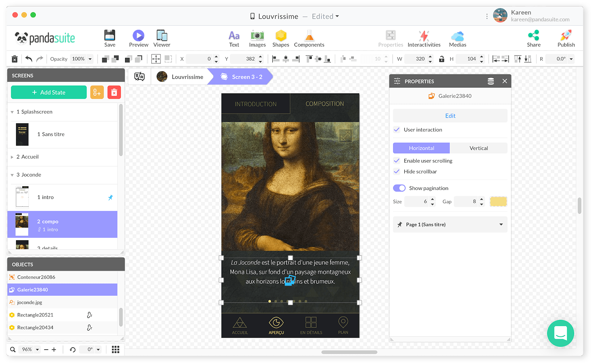594x364 pixels.
Task: Open Page 1 Sans titre dropdown
Action: pyautogui.click(x=501, y=225)
